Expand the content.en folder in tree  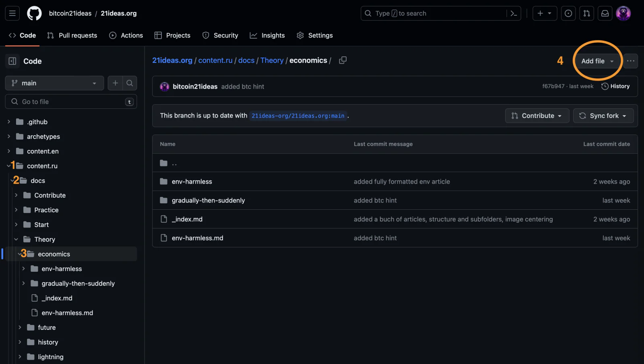9,151
